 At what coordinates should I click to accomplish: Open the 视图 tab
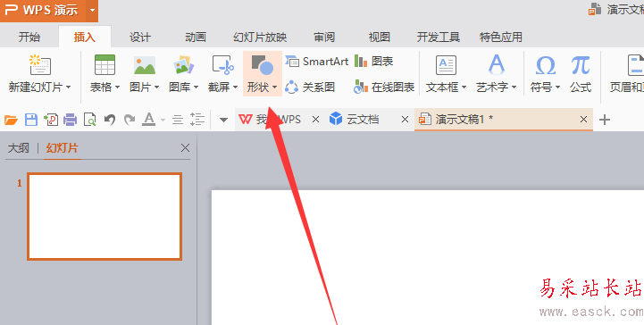[x=379, y=37]
